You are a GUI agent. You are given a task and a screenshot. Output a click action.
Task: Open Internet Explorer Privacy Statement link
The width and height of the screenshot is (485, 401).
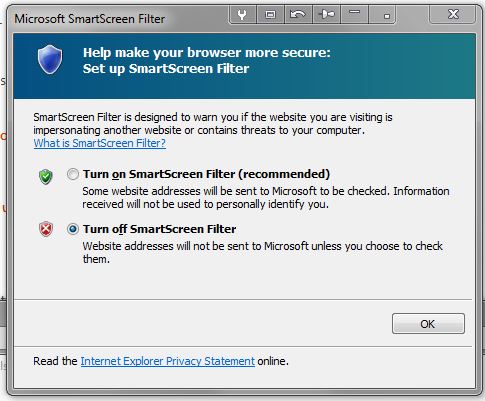[168, 361]
